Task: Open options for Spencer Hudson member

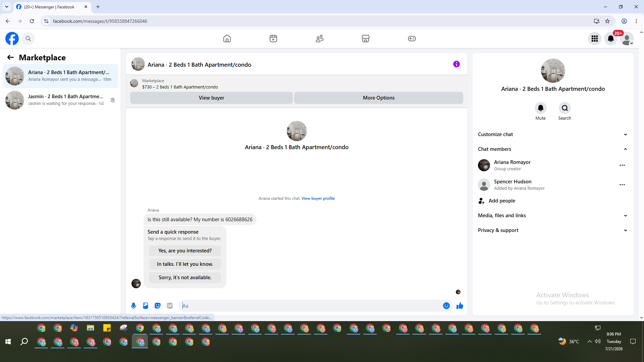Action: 622,185
